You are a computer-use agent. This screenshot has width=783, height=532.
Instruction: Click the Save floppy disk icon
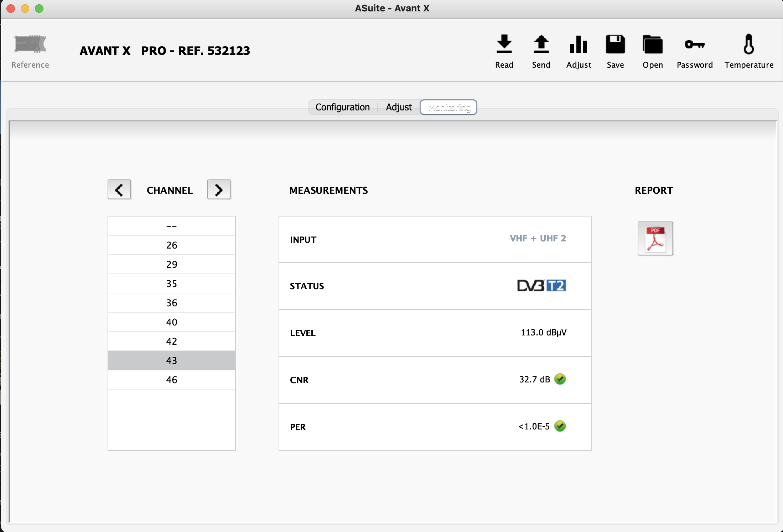click(x=615, y=45)
